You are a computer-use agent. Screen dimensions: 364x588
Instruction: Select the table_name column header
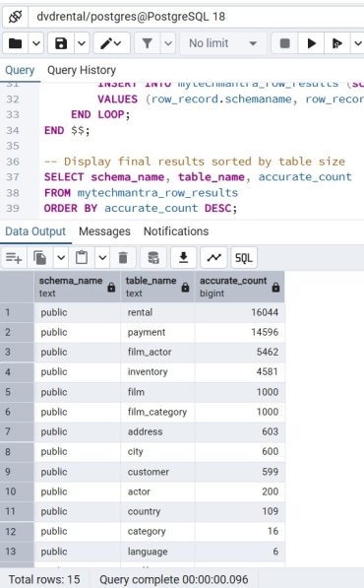(x=157, y=287)
